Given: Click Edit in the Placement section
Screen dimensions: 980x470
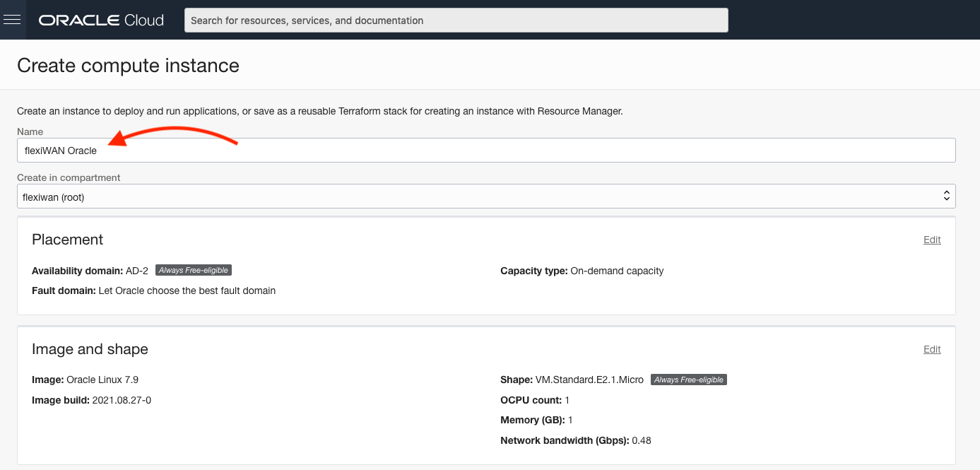Looking at the screenshot, I should click(931, 240).
